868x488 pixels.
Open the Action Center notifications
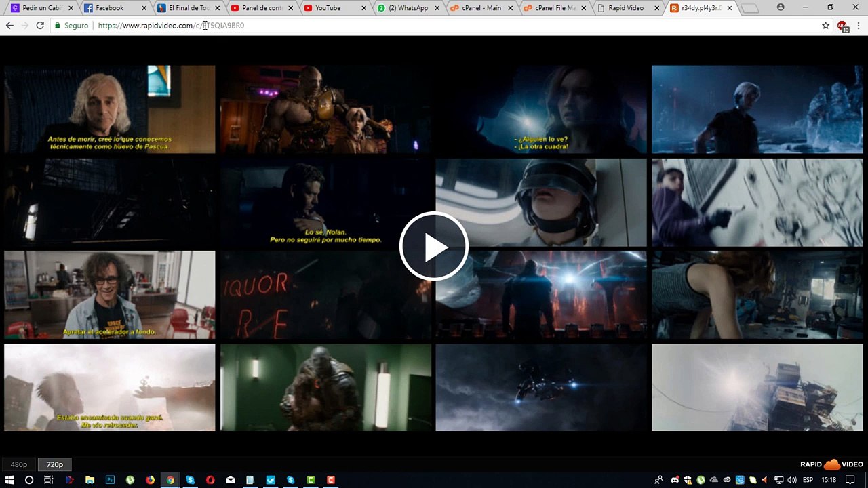click(850, 480)
